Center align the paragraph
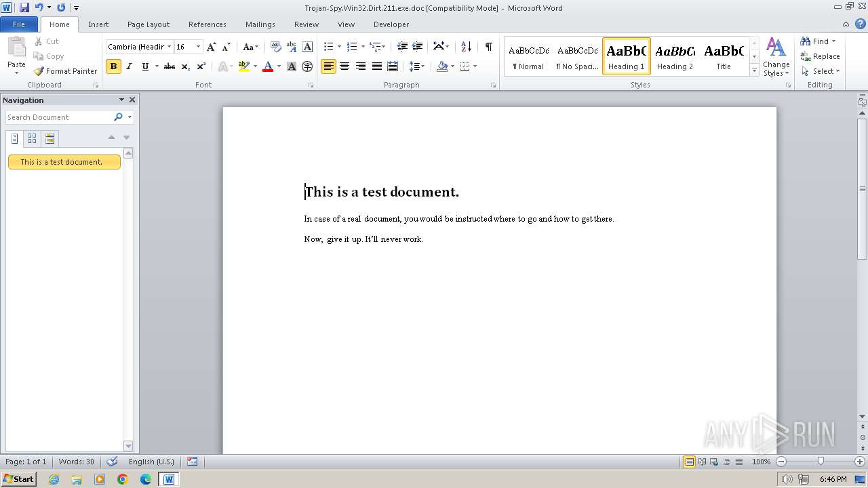 coord(344,66)
